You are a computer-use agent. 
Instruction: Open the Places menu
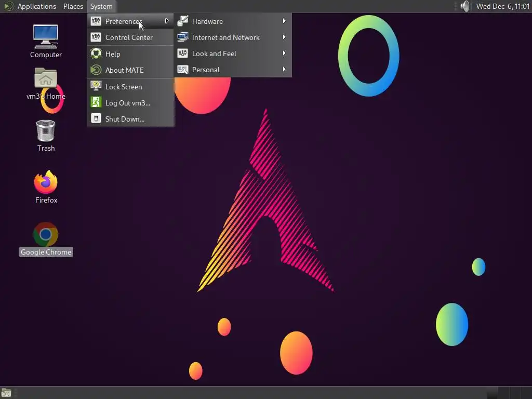73,6
